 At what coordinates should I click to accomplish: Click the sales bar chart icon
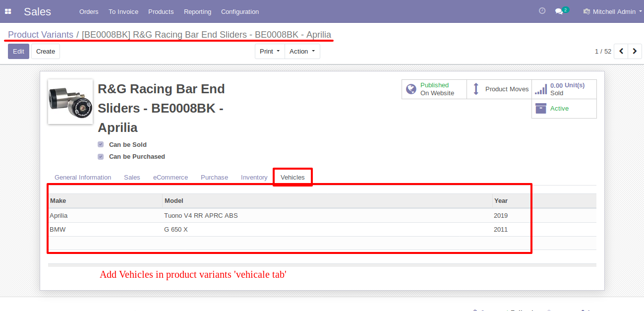541,89
